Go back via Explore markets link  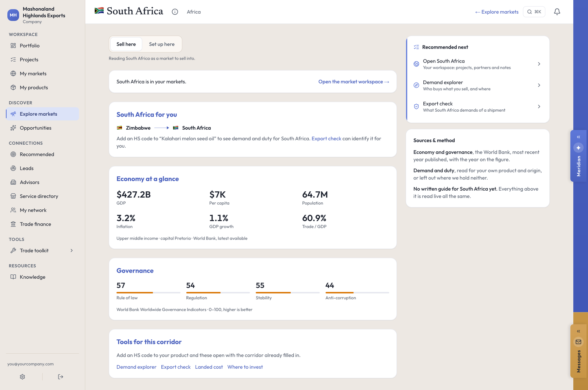[496, 12]
